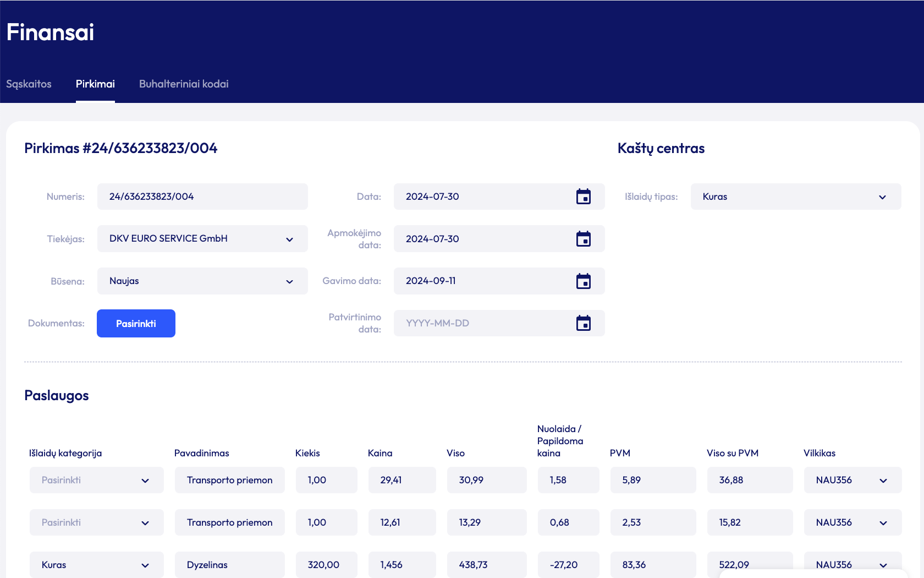Expand Kuras category dropdown in Dyzelinas row
This screenshot has height=578, width=924.
click(x=145, y=565)
